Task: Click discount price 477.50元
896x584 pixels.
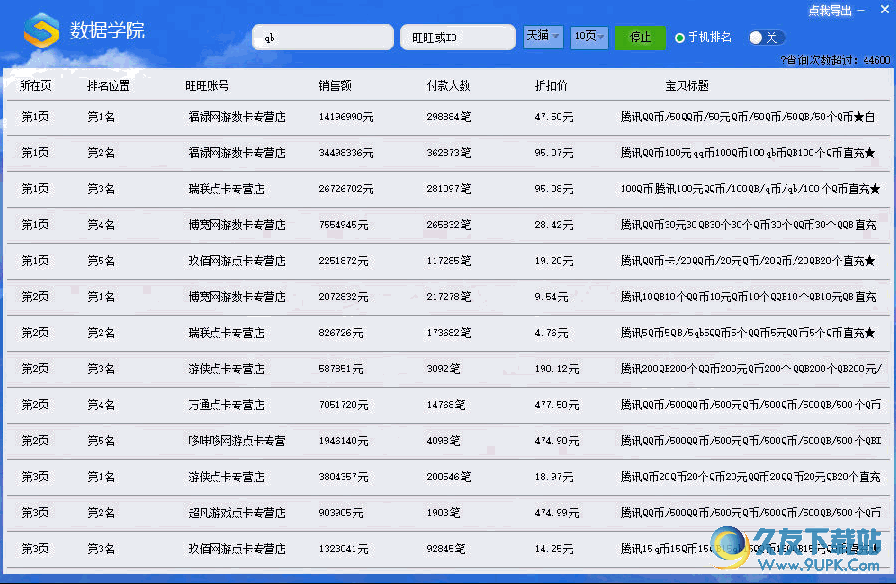Action: coord(557,405)
